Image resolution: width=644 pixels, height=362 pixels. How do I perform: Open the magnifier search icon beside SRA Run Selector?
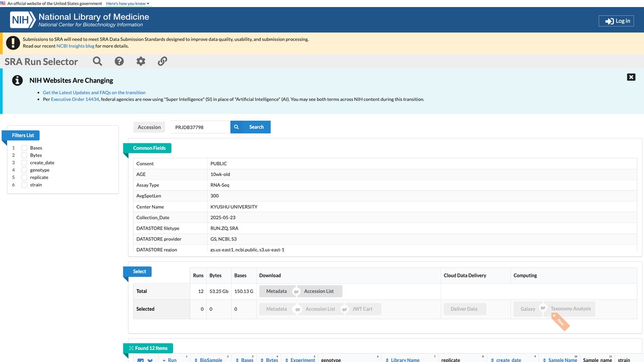coord(98,61)
